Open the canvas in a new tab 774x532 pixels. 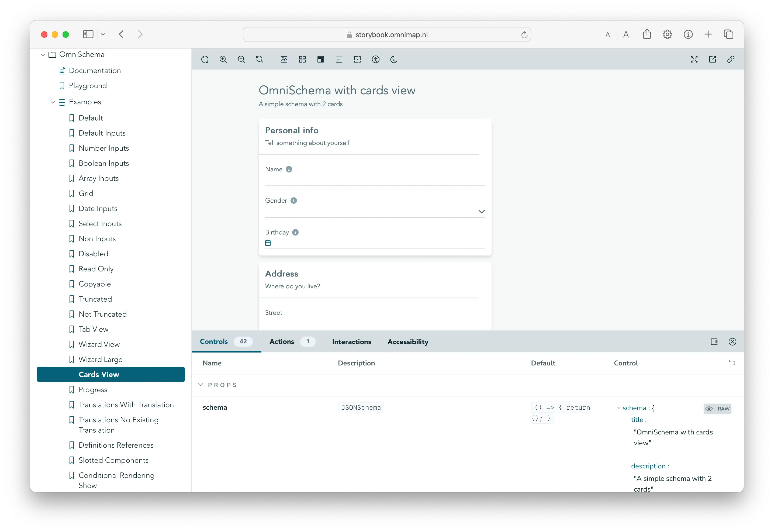coord(712,59)
